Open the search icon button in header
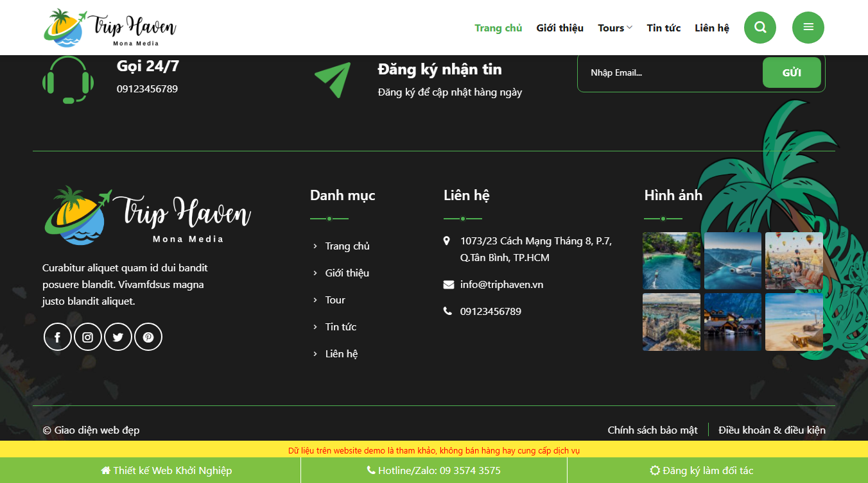The width and height of the screenshot is (868, 483). tap(760, 28)
